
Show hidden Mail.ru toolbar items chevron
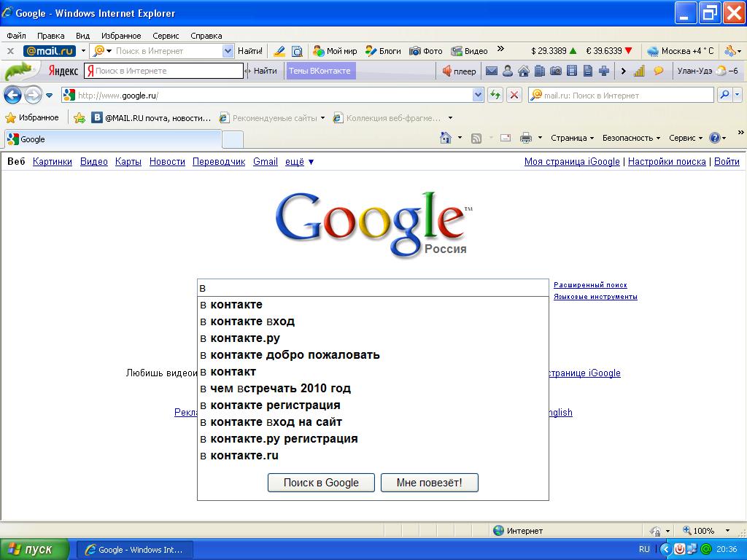(x=500, y=49)
